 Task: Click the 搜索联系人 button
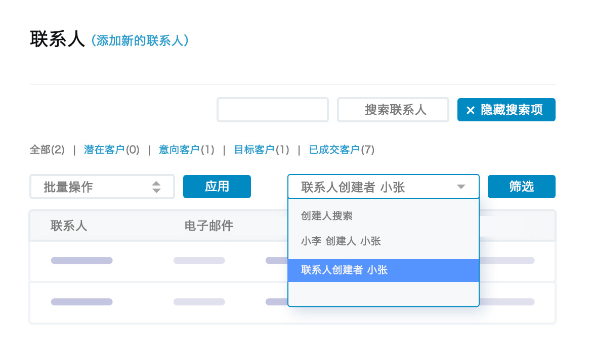[x=393, y=110]
